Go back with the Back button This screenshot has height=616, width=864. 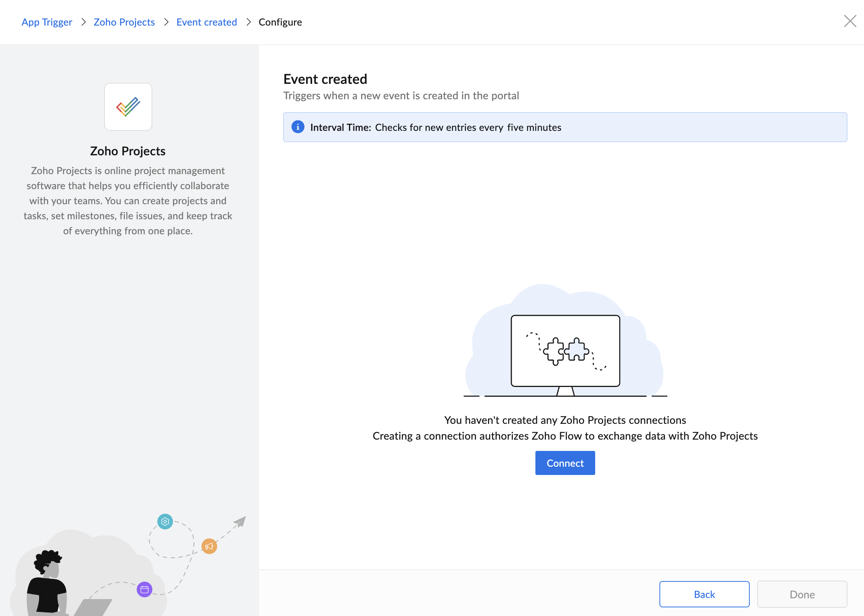[704, 594]
